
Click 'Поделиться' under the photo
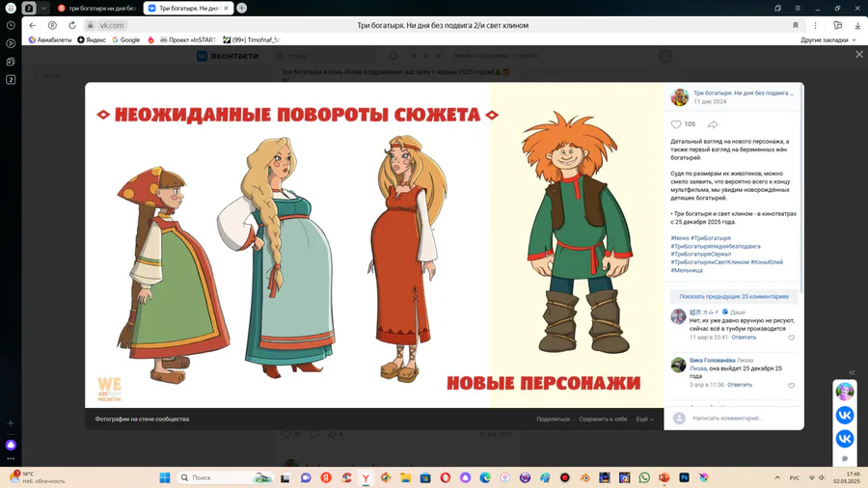553,420
